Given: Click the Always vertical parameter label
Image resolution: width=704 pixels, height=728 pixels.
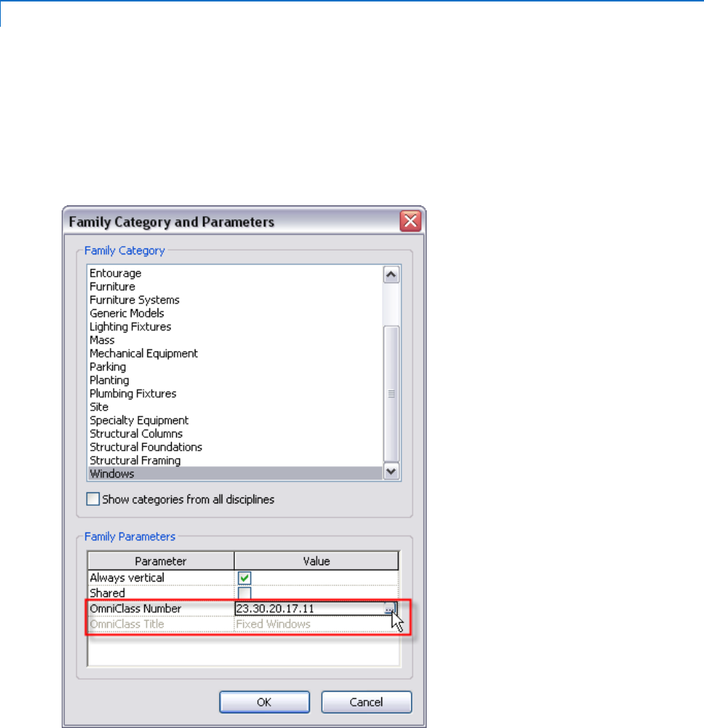Looking at the screenshot, I should [126, 578].
